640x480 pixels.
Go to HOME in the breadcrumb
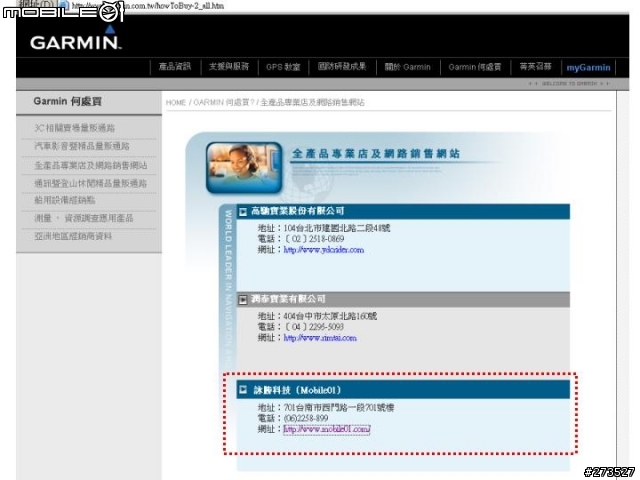[x=176, y=102]
